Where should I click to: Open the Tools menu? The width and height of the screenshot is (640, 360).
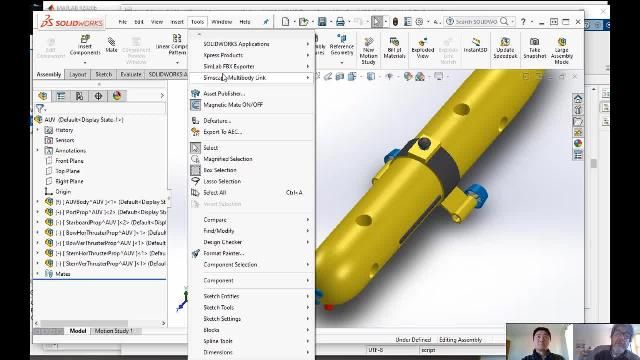coord(198,22)
